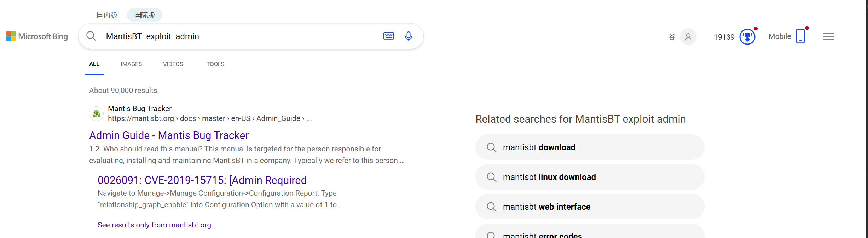
Task: Click the Mantis Bug Tracker favicon
Action: (96, 114)
